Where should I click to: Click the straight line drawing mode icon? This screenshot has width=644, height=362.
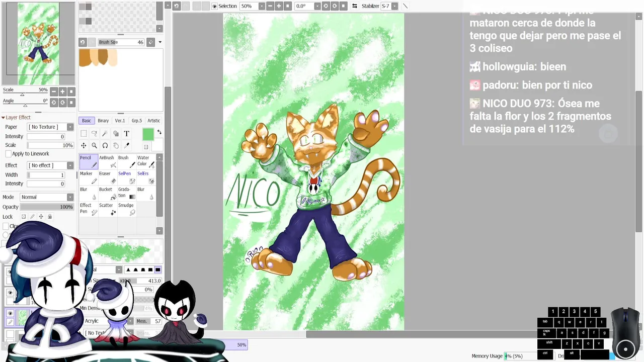(x=405, y=6)
